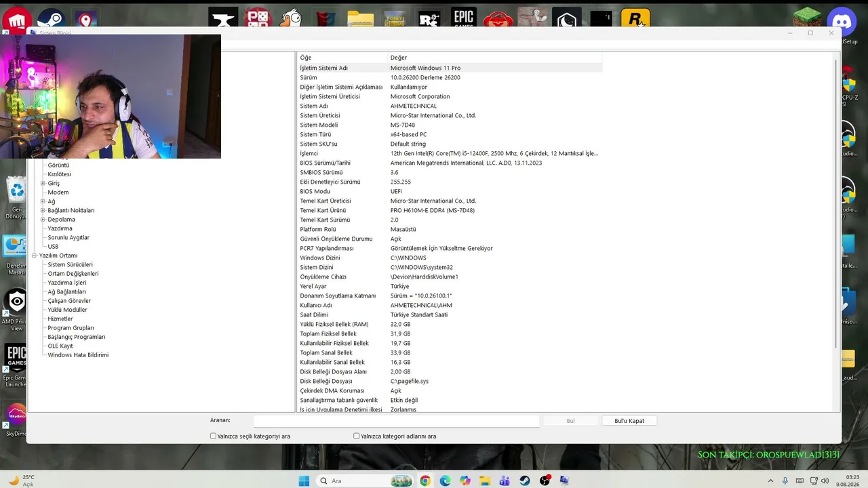The height and width of the screenshot is (488, 868).
Task: Open Program Grupları category
Action: [x=71, y=328]
